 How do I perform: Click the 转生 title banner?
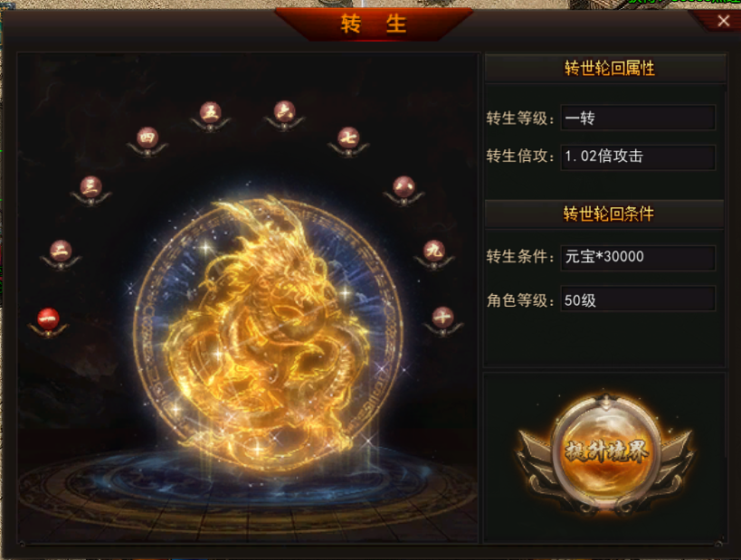point(374,24)
